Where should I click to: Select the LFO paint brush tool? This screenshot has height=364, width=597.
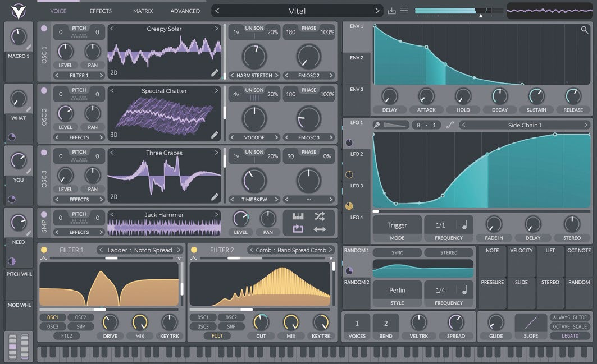pos(377,125)
